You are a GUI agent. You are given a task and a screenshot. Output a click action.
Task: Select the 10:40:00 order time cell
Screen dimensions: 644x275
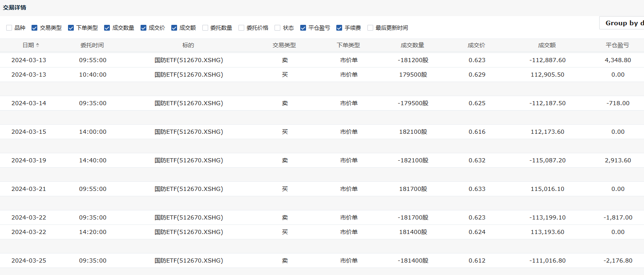tap(92, 75)
